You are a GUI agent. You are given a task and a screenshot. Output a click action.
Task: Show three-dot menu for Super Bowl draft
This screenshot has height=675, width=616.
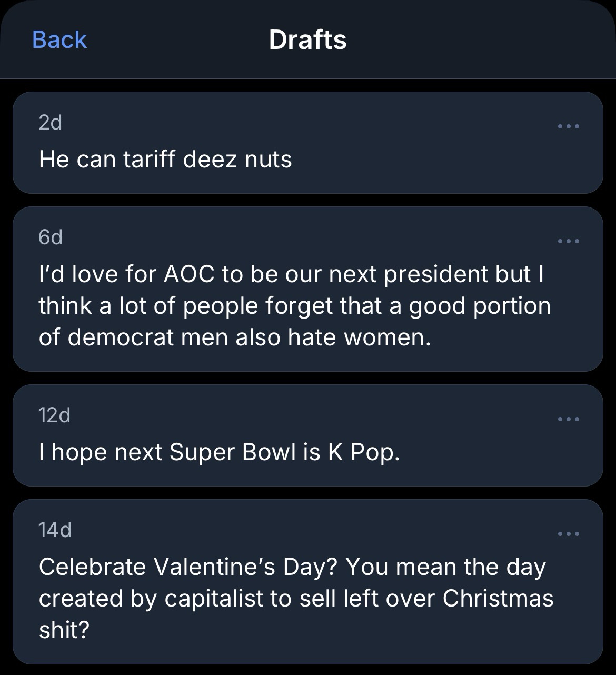pyautogui.click(x=569, y=419)
